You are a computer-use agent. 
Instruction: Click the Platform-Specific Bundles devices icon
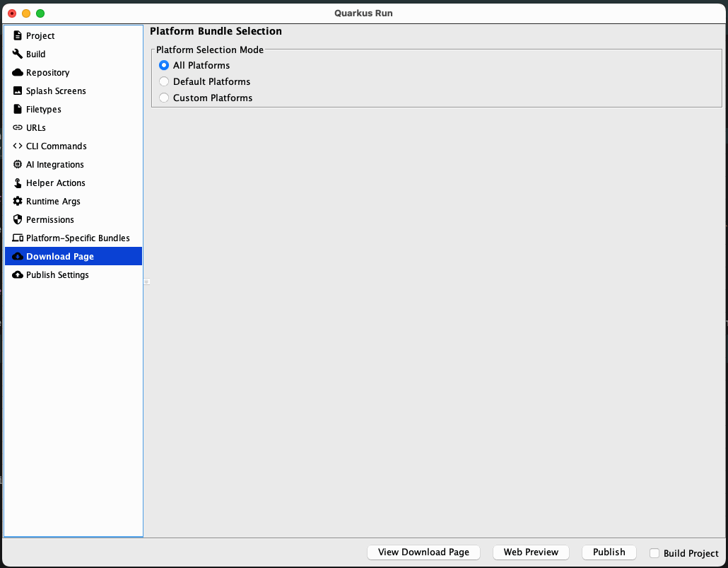18,238
